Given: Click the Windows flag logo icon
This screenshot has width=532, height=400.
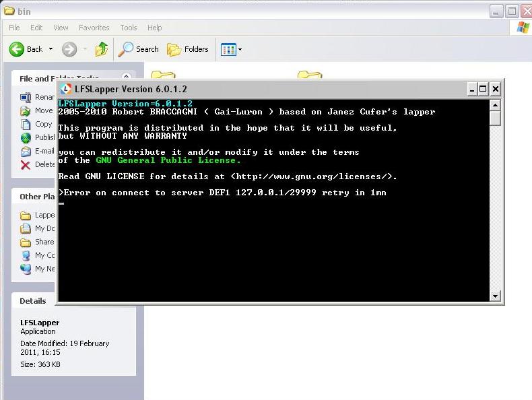Looking at the screenshot, I should point(523,27).
